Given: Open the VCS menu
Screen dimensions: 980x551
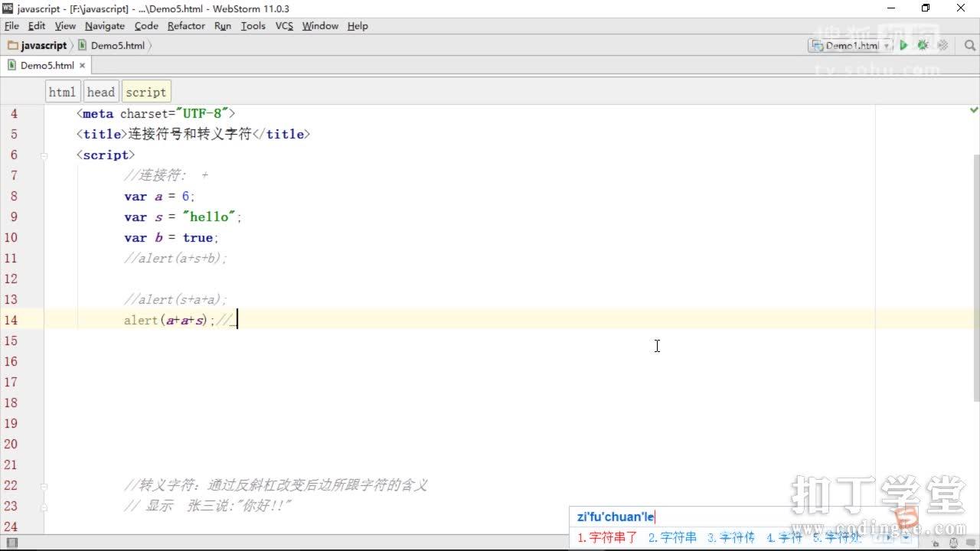Looking at the screenshot, I should coord(283,25).
